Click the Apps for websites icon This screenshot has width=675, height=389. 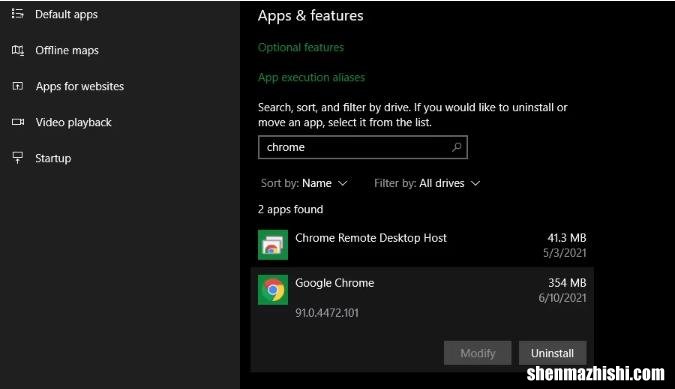[x=18, y=86]
